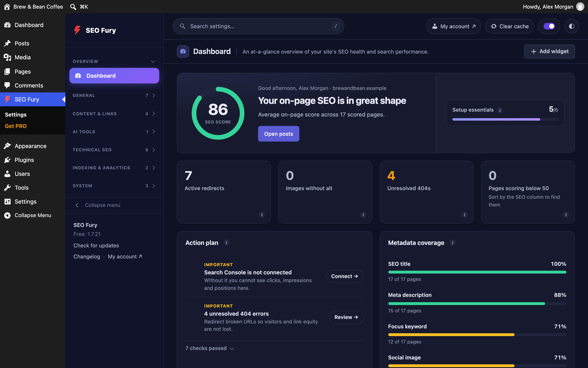The width and height of the screenshot is (588, 368).
Task: Click Alex Morgan's avatar in the admin bar
Action: coord(580,7)
